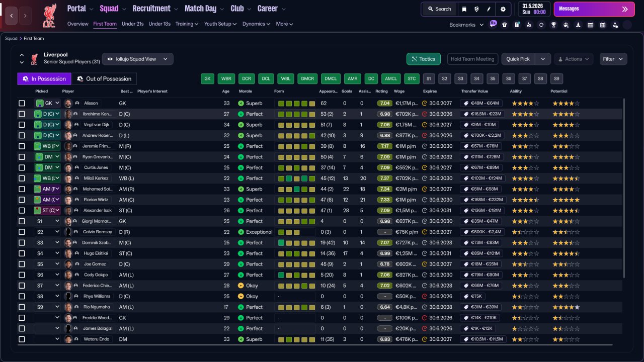Image resolution: width=644 pixels, height=362 pixels.
Task: Tick the checkbox for Alisson
Action: [22, 103]
